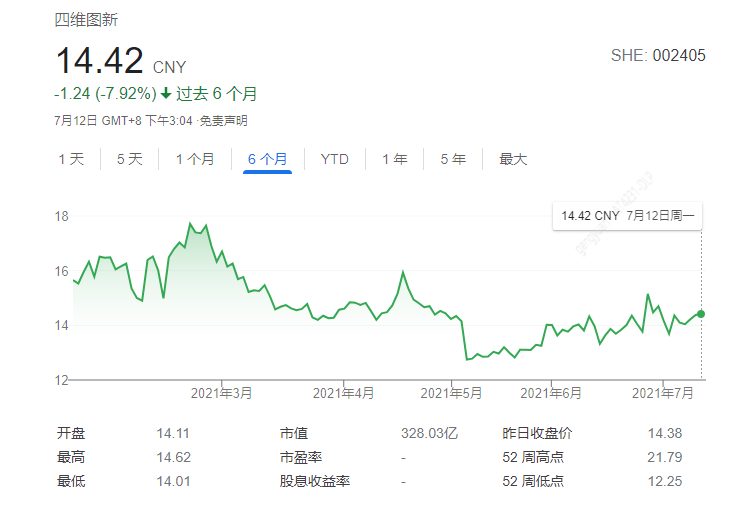Click the 四维图新 stock name

[86, 20]
